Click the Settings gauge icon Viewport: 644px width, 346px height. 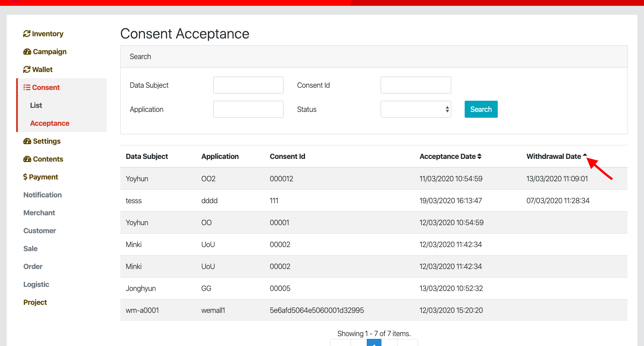pos(27,141)
